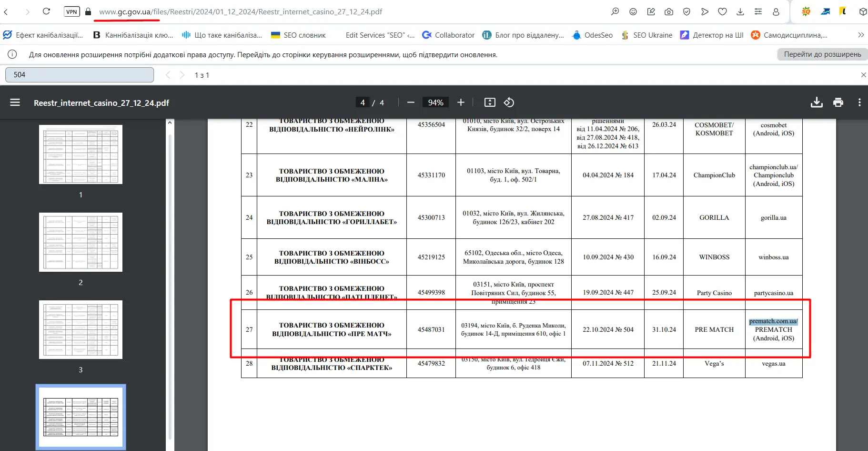The width and height of the screenshot is (868, 451).
Task: Zoom in with the plus icon
Action: 461,102
